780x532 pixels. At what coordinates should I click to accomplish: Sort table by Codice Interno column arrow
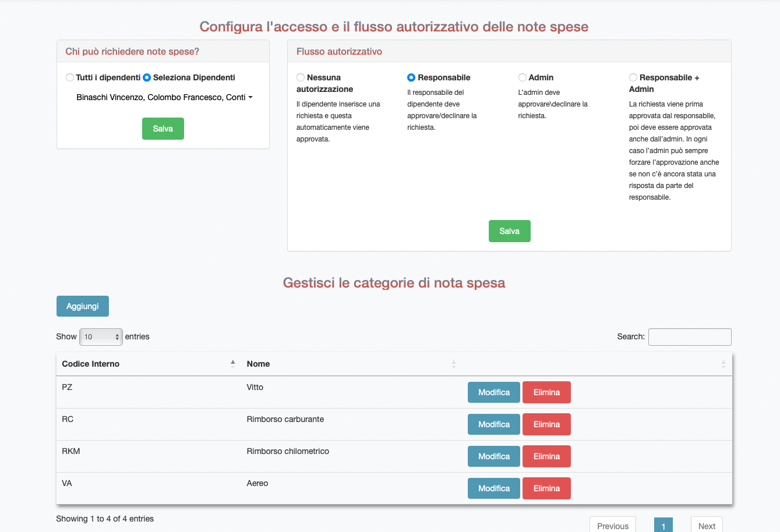pyautogui.click(x=232, y=364)
